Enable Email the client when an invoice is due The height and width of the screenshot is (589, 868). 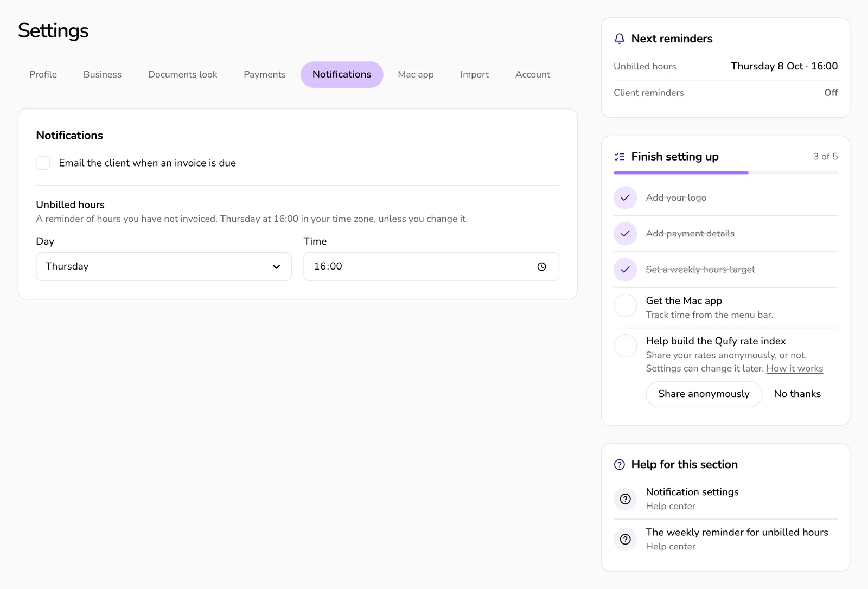tap(43, 163)
